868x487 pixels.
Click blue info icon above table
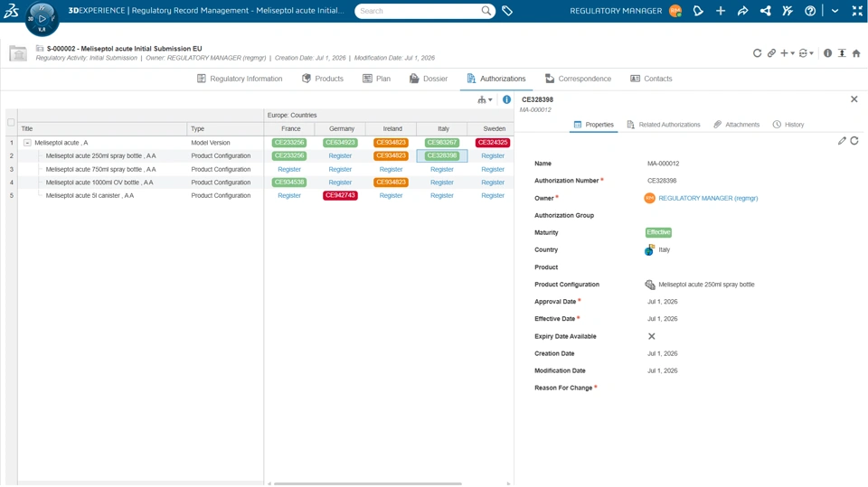click(506, 99)
